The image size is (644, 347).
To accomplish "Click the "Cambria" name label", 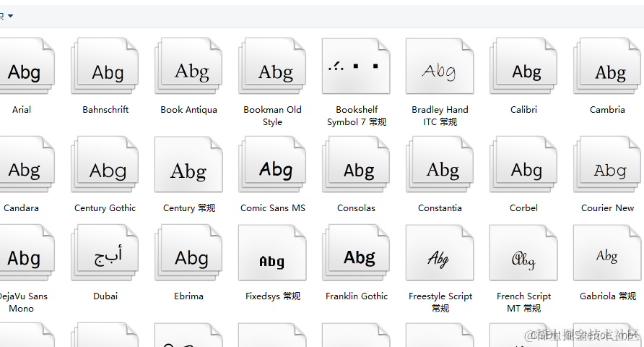I will [x=607, y=110].
